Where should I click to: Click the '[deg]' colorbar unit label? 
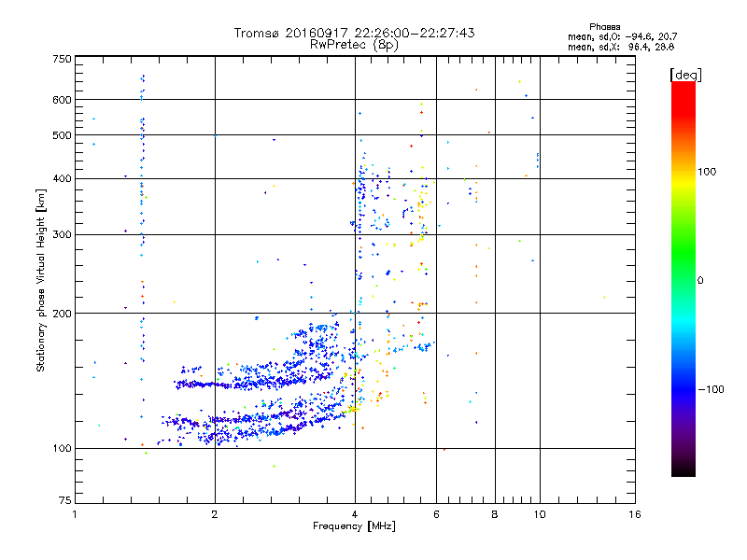point(685,75)
